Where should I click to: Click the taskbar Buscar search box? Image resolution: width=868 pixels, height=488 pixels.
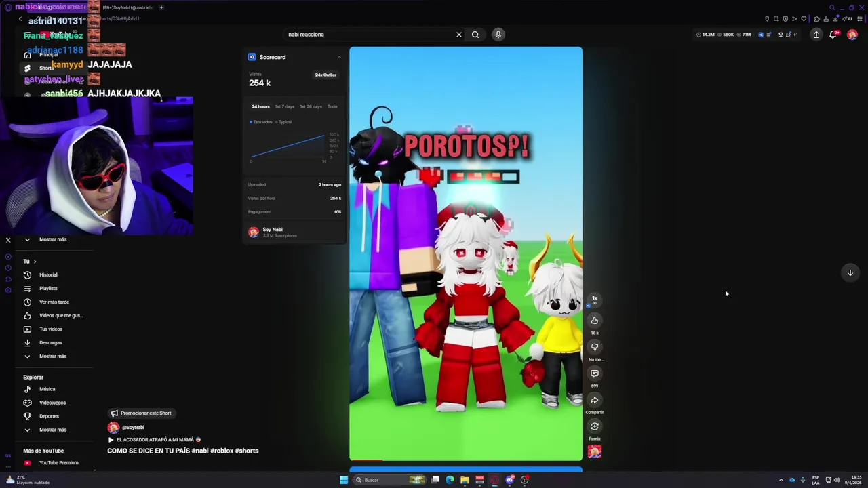(389, 480)
